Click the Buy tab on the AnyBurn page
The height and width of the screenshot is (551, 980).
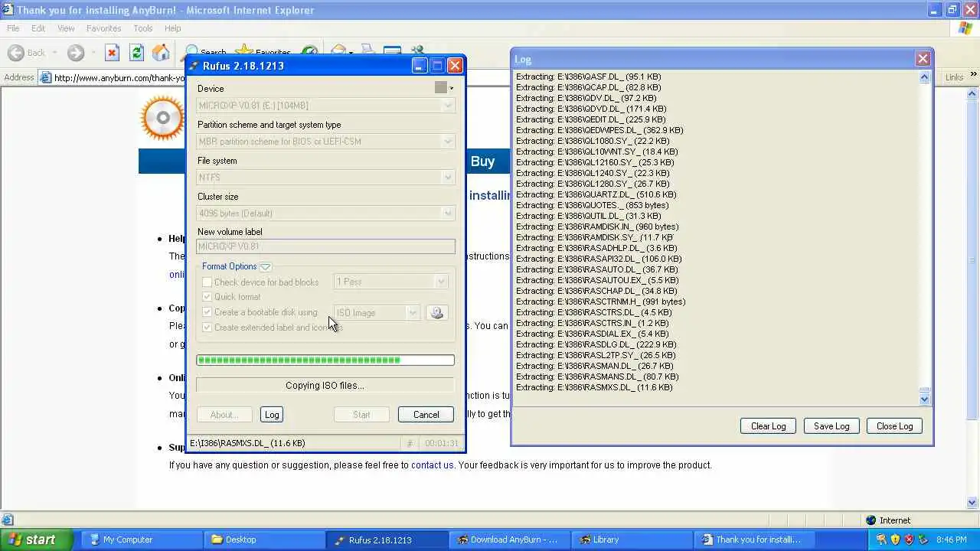[482, 161]
